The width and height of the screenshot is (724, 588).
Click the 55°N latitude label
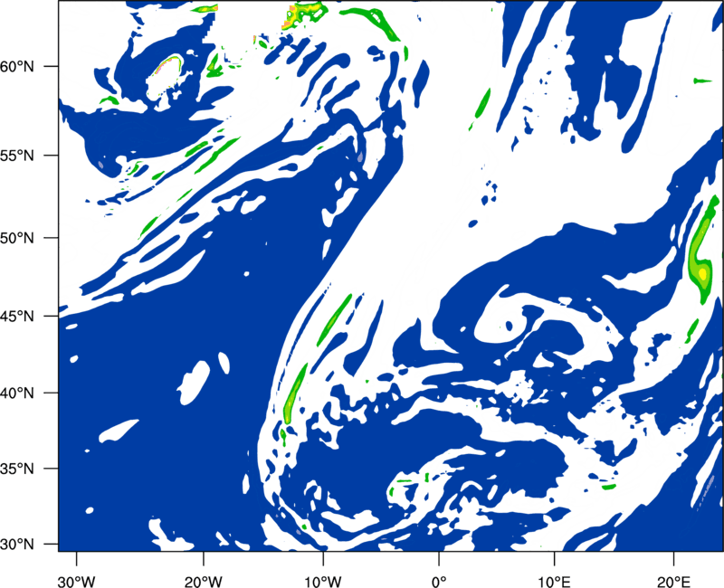tap(17, 156)
